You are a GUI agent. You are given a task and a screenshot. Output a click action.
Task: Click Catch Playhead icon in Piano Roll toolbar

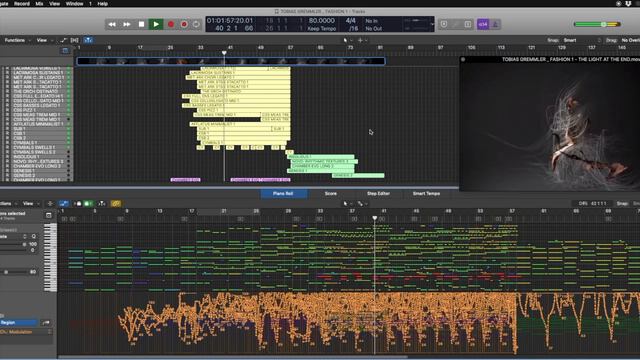102,203
